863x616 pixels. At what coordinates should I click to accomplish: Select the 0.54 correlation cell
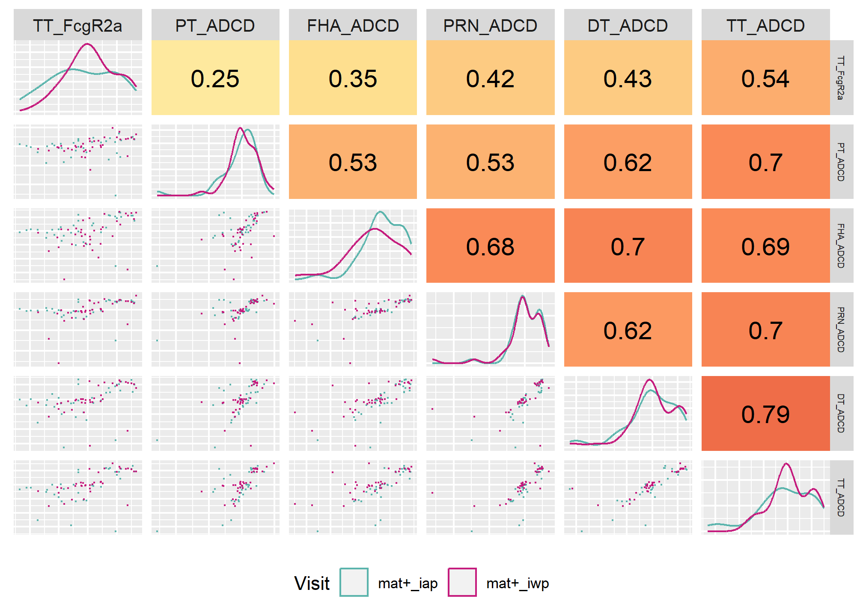click(x=765, y=77)
